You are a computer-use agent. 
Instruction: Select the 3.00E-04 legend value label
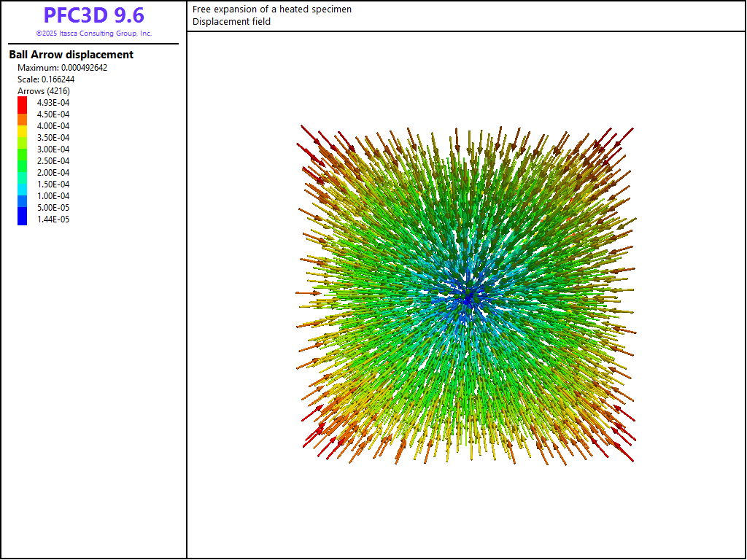click(53, 149)
